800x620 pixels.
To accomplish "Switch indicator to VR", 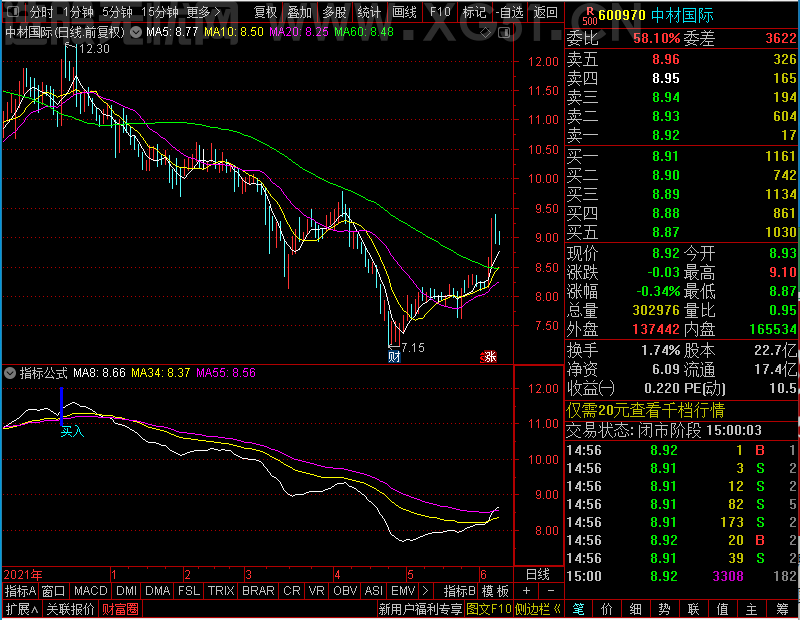I will pos(316,591).
